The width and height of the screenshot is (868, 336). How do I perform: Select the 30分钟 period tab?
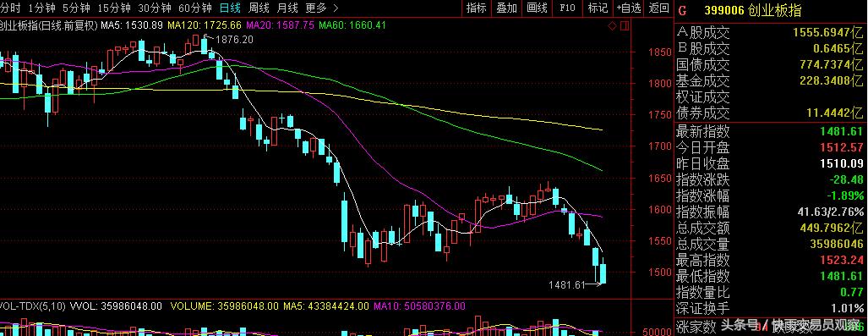pyautogui.click(x=155, y=8)
